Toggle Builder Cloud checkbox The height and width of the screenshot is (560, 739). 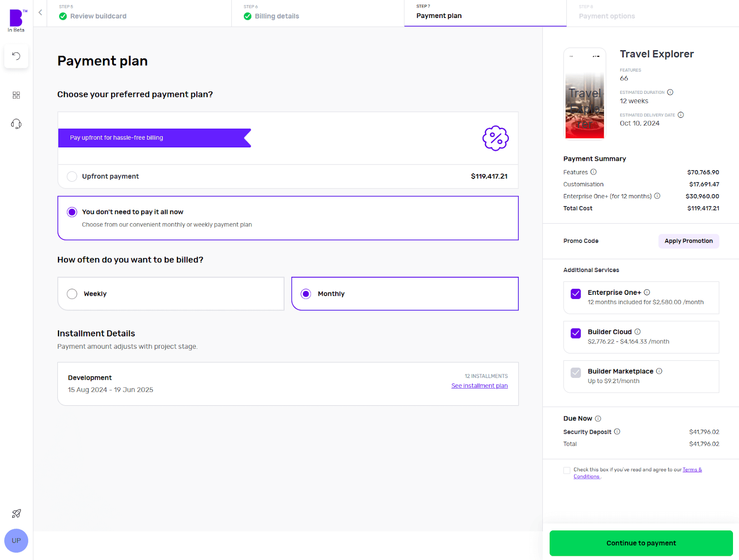pos(576,333)
